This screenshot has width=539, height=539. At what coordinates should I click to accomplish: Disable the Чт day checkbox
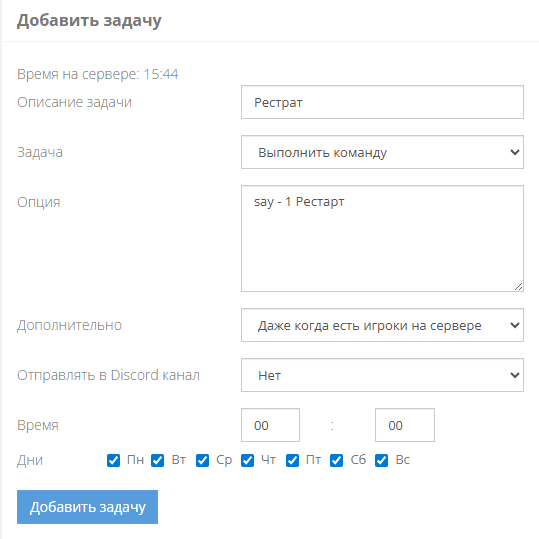click(x=248, y=460)
